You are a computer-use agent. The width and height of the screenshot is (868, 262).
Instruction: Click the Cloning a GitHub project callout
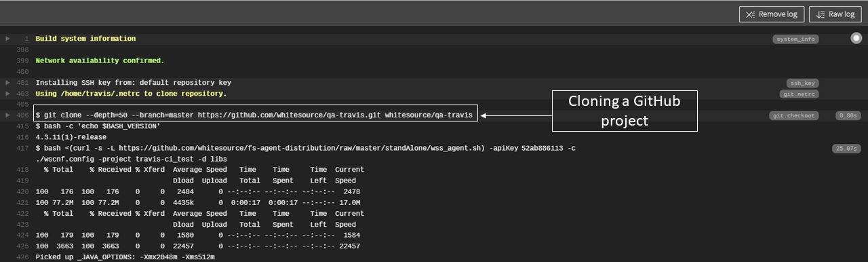[x=625, y=111]
